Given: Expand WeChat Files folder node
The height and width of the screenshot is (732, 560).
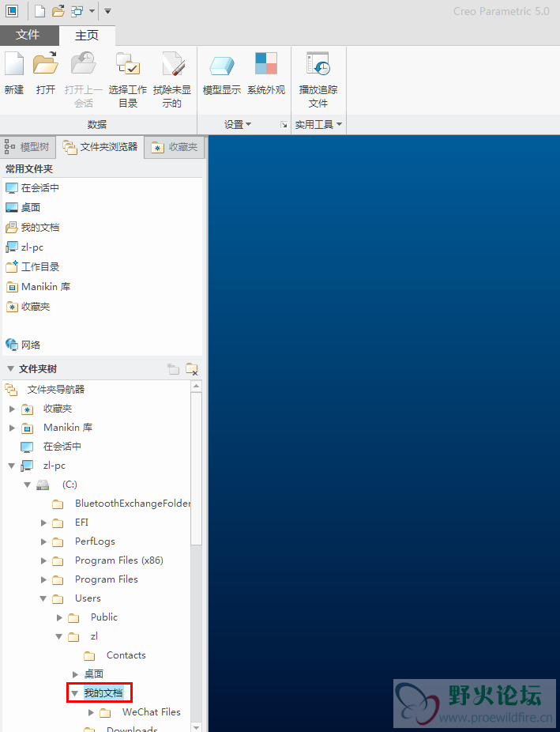Looking at the screenshot, I should (x=91, y=713).
